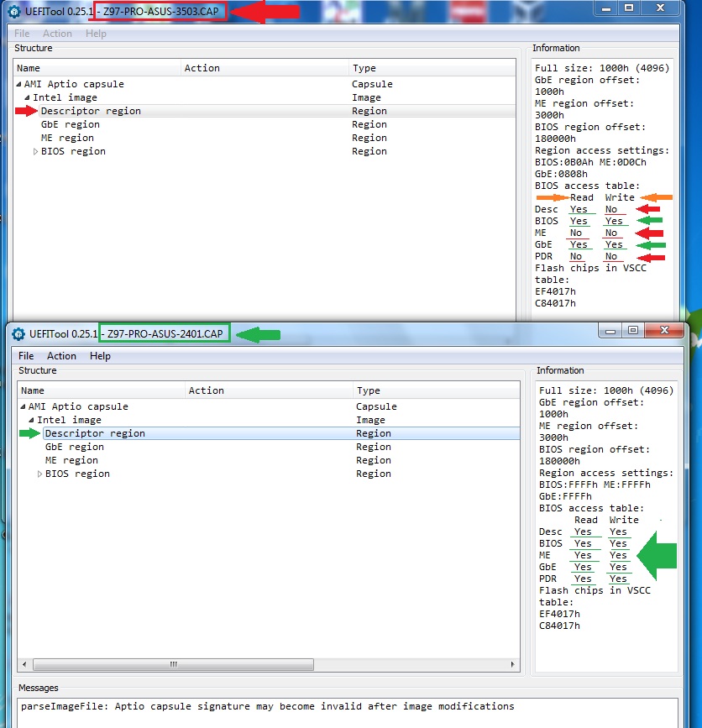The image size is (702, 728).
Task: Click 'BIOS:0B0Ah ME:0D0Ch' text in 3503.CAP info
Action: (x=590, y=162)
